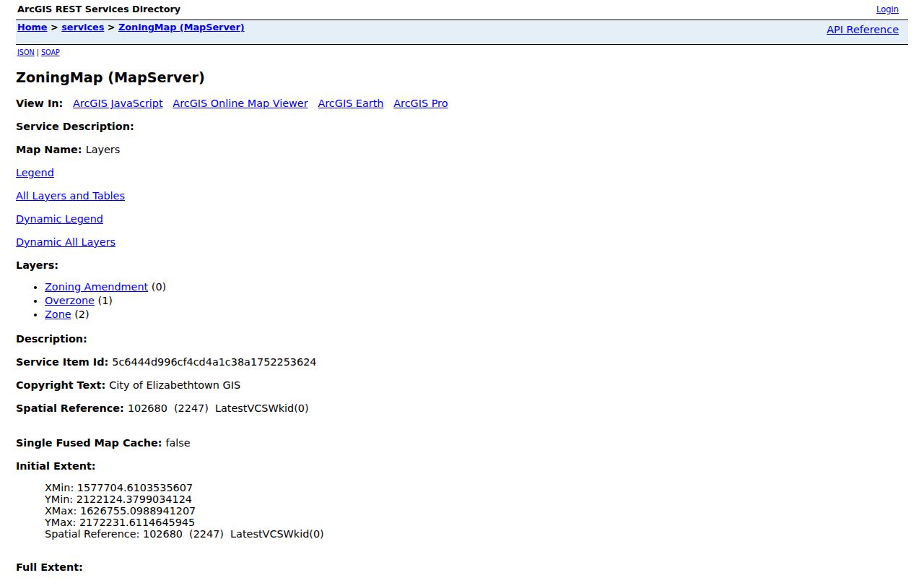Viewport: 924px width, 578px height.
Task: Click the 'ZoningMap (MapServer)' page heading
Action: click(110, 77)
